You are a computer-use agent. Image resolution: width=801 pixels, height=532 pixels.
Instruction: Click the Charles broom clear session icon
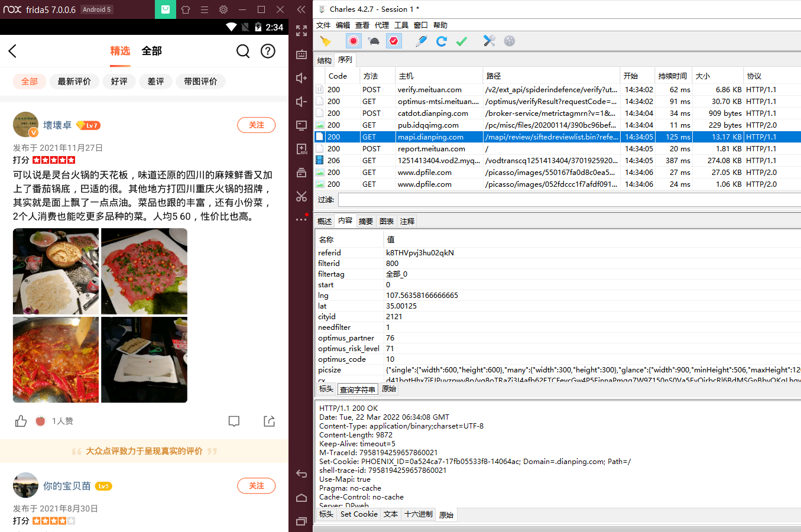click(x=325, y=41)
